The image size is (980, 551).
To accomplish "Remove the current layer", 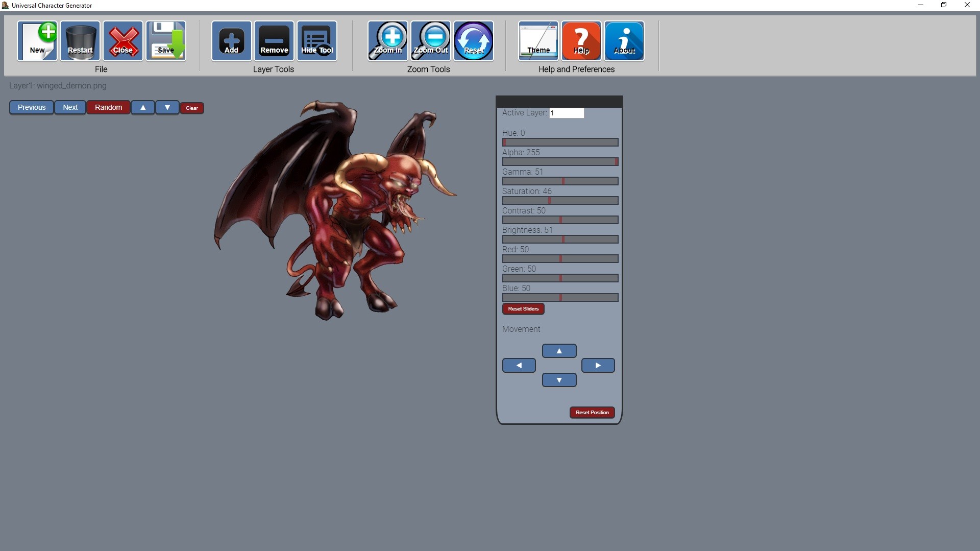I will coord(274,41).
